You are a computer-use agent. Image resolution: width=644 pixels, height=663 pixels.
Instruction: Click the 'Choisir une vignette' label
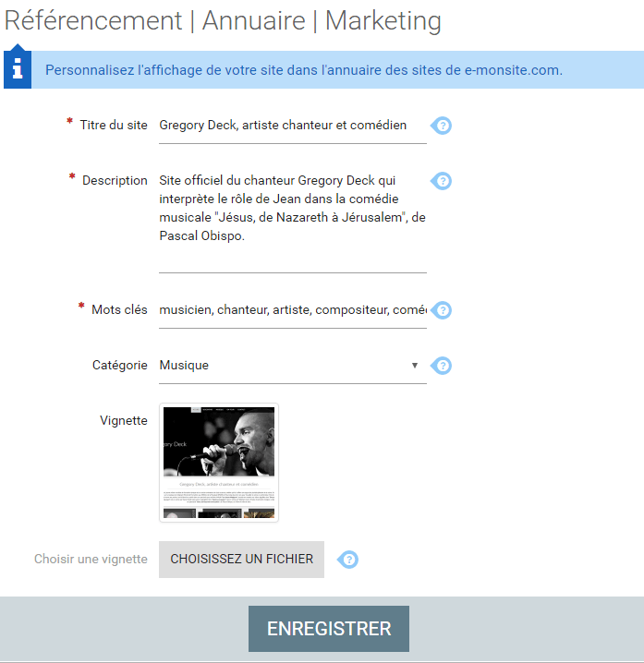point(91,559)
